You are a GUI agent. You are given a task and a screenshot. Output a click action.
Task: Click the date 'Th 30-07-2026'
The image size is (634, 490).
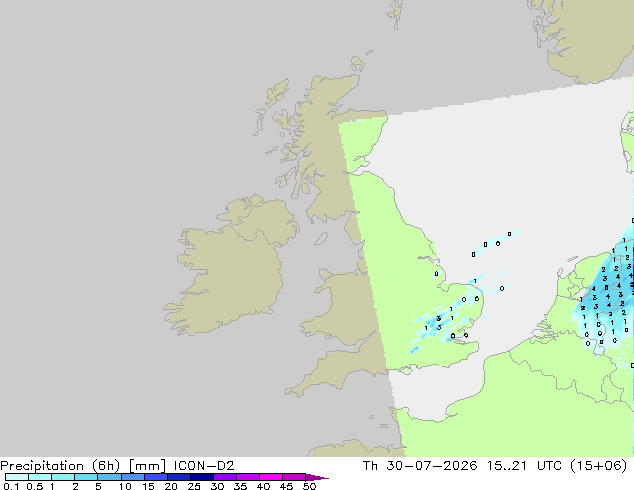click(420, 466)
